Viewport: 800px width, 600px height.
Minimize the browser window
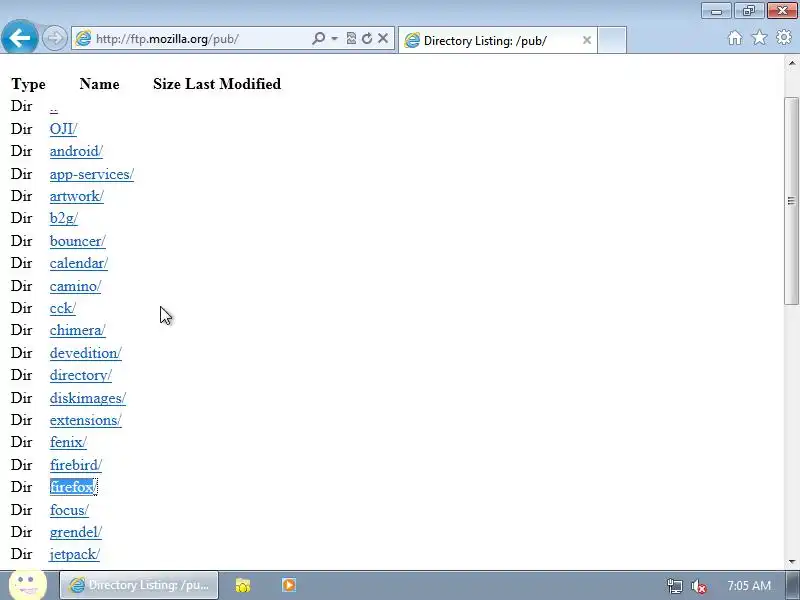pyautogui.click(x=716, y=11)
